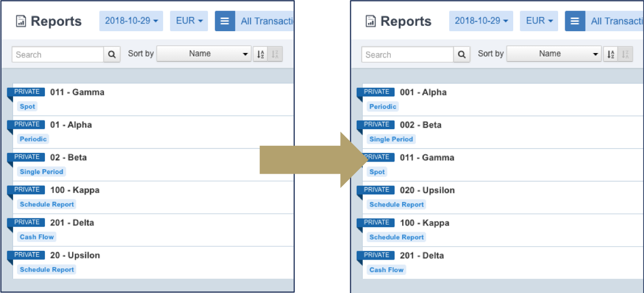Open the Sort by Name dropdown in left panel
The image size is (644, 293).
(x=204, y=54)
